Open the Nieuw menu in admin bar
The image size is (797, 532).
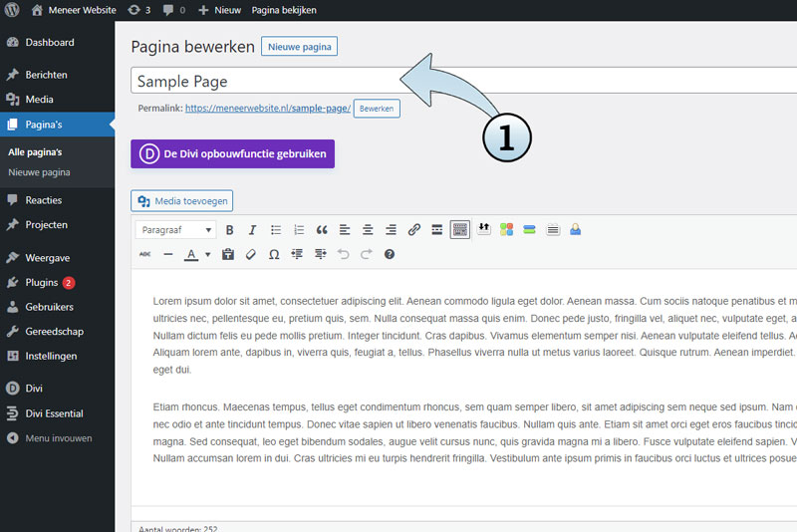pos(220,10)
